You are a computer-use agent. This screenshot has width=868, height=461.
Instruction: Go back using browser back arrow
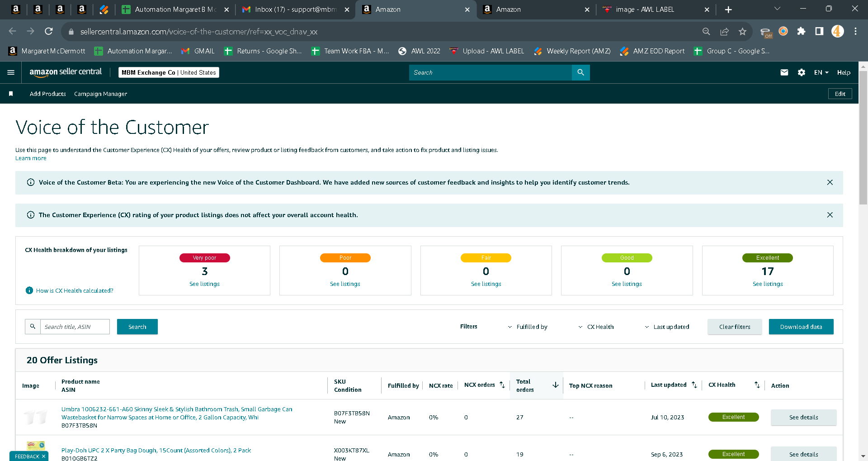click(13, 31)
